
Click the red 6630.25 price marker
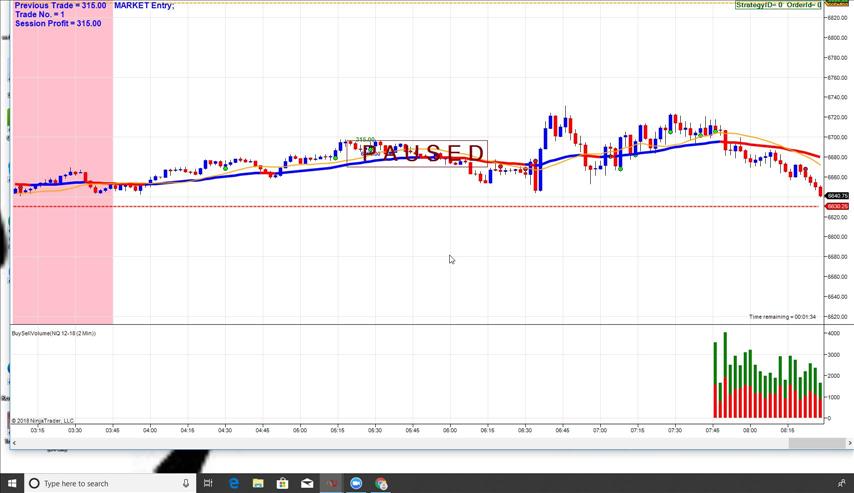[x=837, y=207]
